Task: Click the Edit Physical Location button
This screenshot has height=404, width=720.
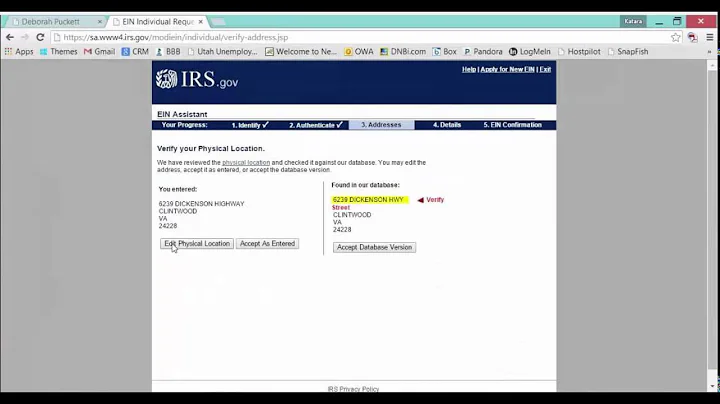Action: pos(197,244)
